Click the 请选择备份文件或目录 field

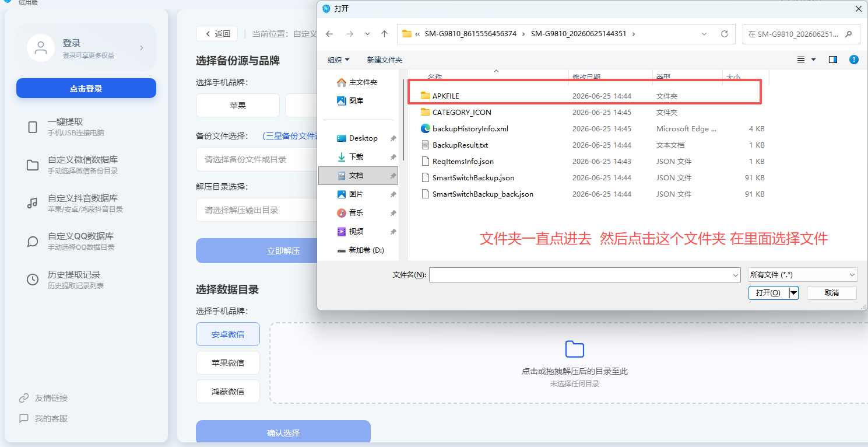(x=256, y=159)
